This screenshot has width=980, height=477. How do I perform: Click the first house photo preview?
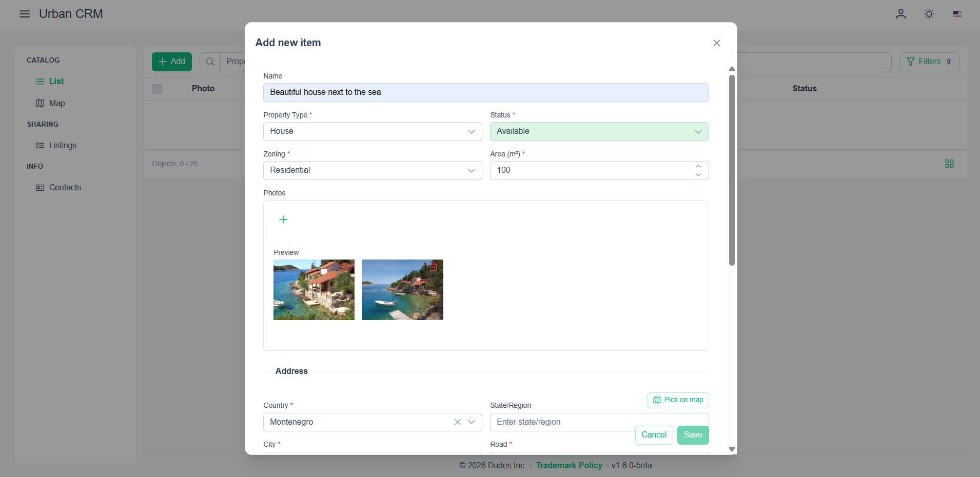tap(314, 290)
